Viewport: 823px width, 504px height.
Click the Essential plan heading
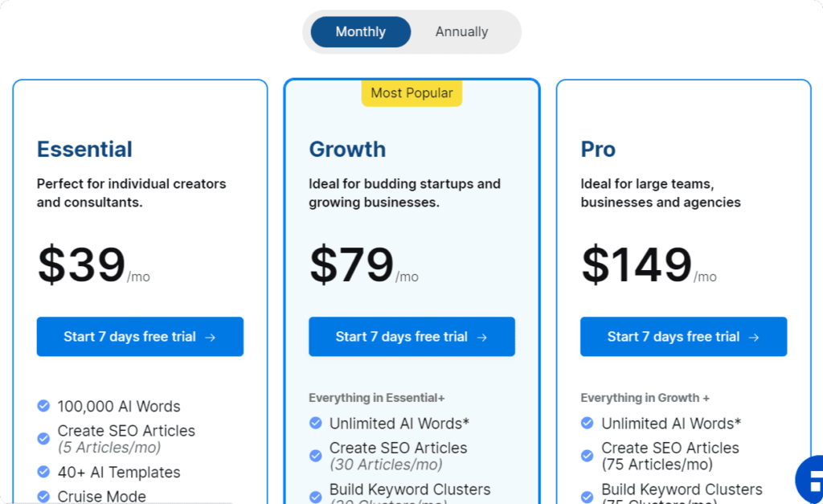pyautogui.click(x=84, y=150)
